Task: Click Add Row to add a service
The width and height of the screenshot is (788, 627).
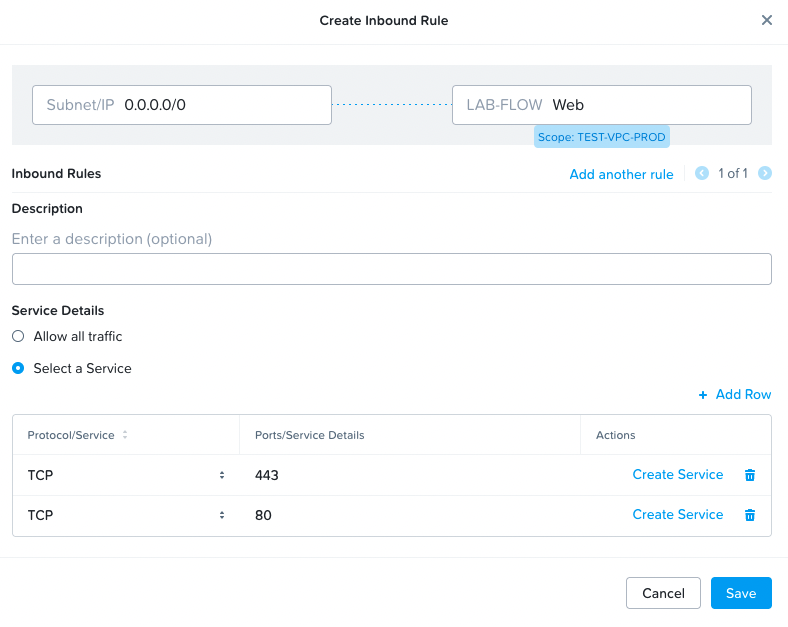Action: 735,395
